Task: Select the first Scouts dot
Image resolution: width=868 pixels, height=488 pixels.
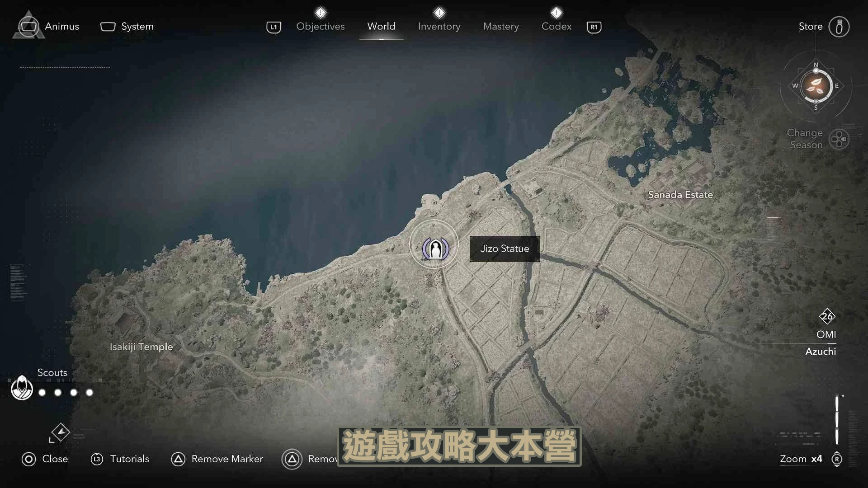Action: [x=42, y=393]
